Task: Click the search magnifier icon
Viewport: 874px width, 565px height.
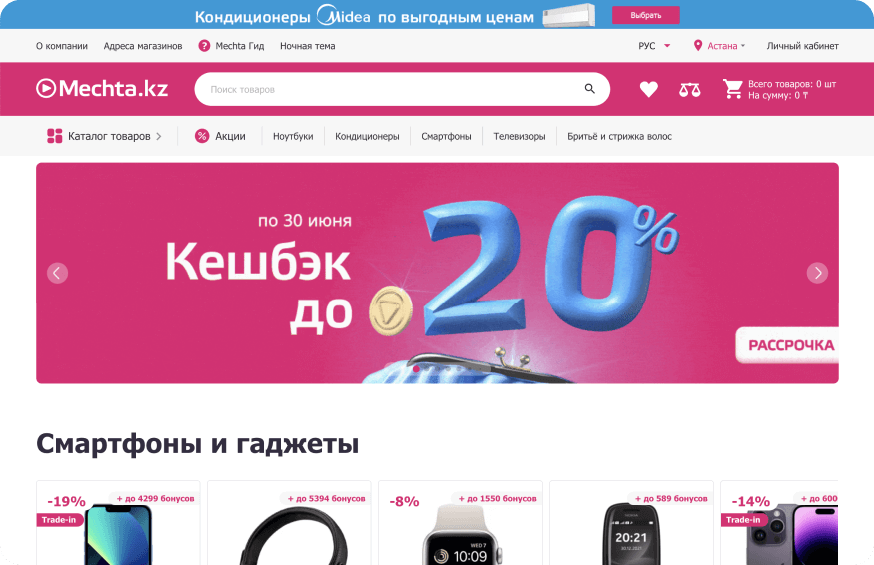Action: tap(590, 89)
